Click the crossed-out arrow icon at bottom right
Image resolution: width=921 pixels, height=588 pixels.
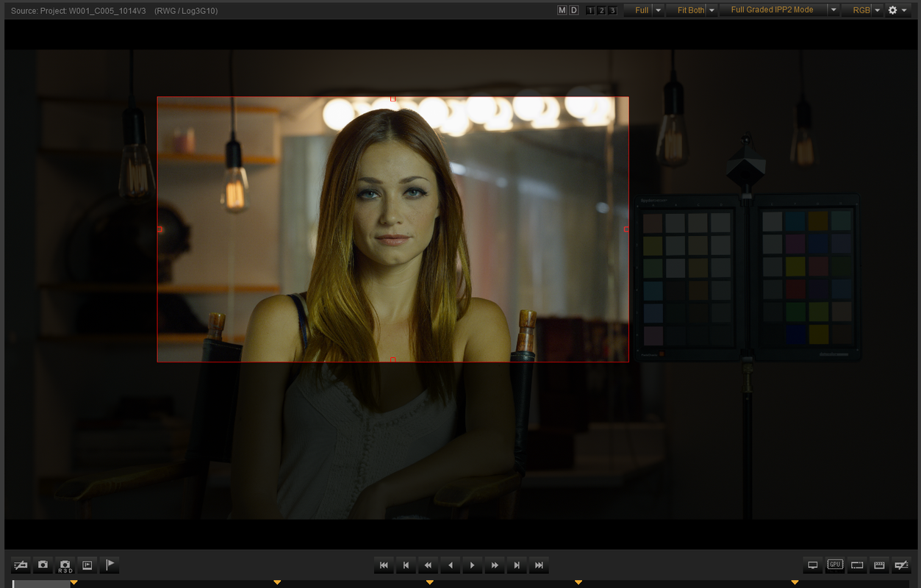901,565
